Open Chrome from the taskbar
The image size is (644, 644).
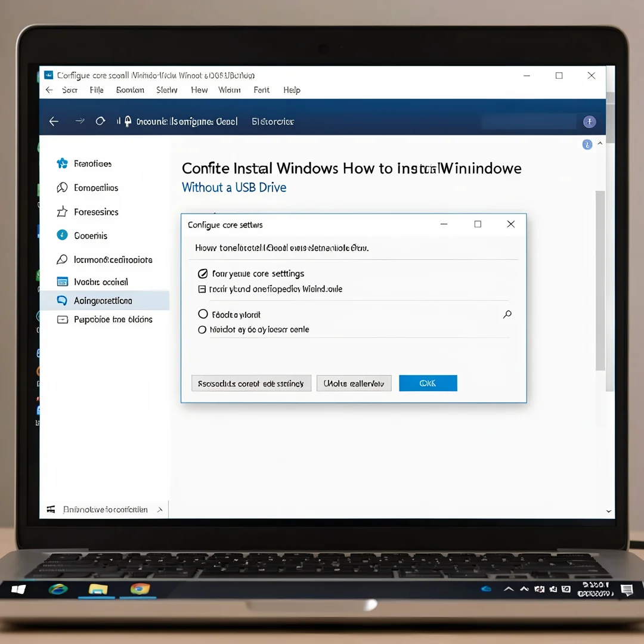(140, 589)
